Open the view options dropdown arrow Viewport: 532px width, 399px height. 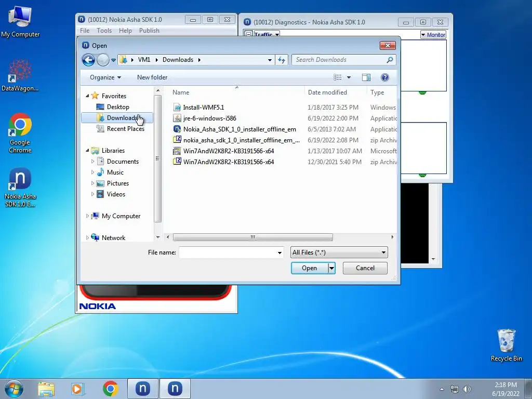point(349,77)
